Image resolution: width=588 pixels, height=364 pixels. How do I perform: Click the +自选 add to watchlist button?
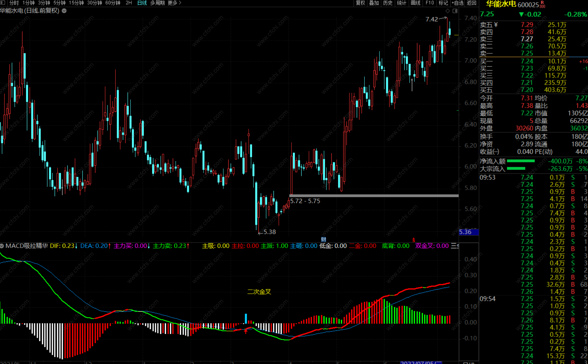(457, 3)
